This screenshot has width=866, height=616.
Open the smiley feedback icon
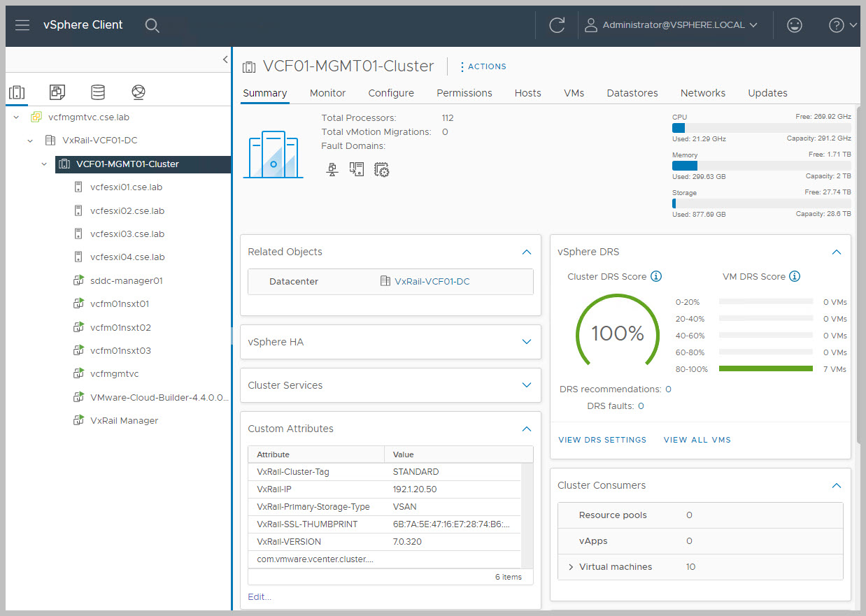pos(794,25)
